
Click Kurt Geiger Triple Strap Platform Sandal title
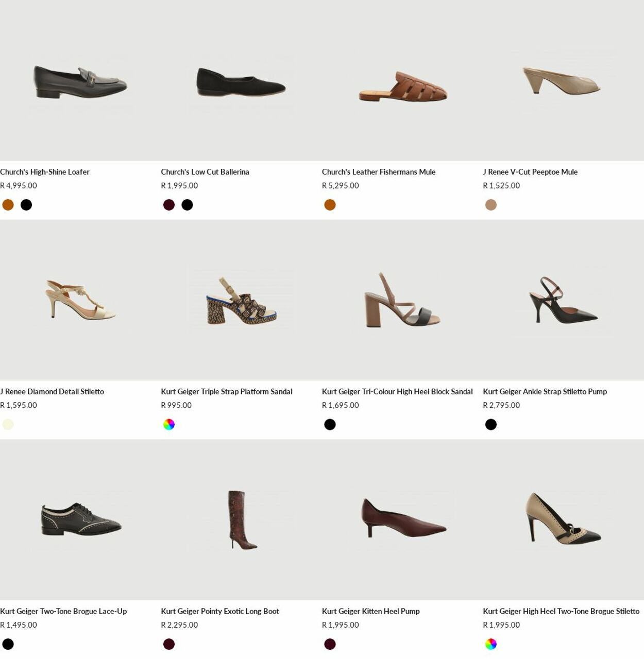(x=227, y=392)
